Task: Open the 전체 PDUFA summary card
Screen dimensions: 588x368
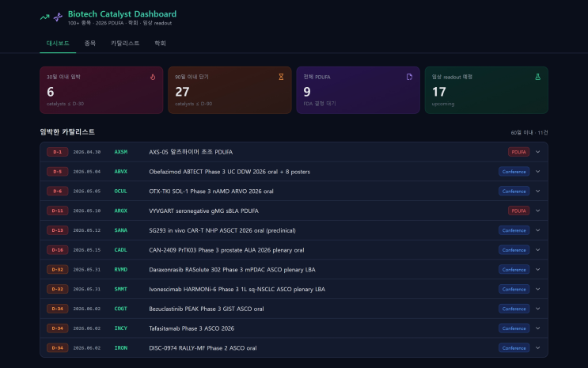Action: pos(358,90)
